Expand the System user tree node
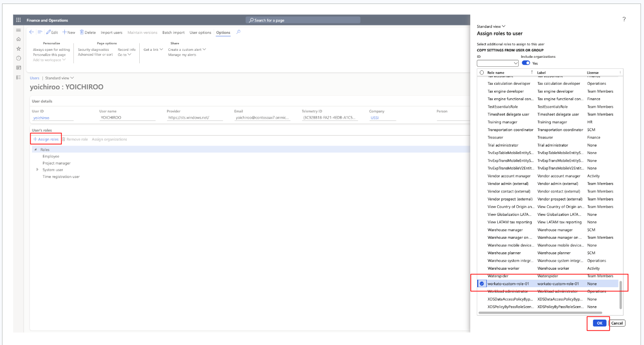The width and height of the screenshot is (644, 345). (x=37, y=170)
